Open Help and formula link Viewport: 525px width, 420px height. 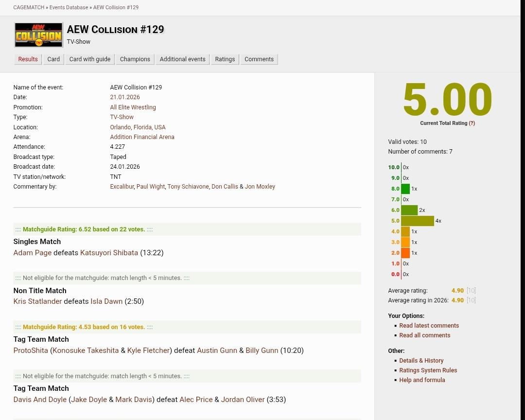(422, 380)
